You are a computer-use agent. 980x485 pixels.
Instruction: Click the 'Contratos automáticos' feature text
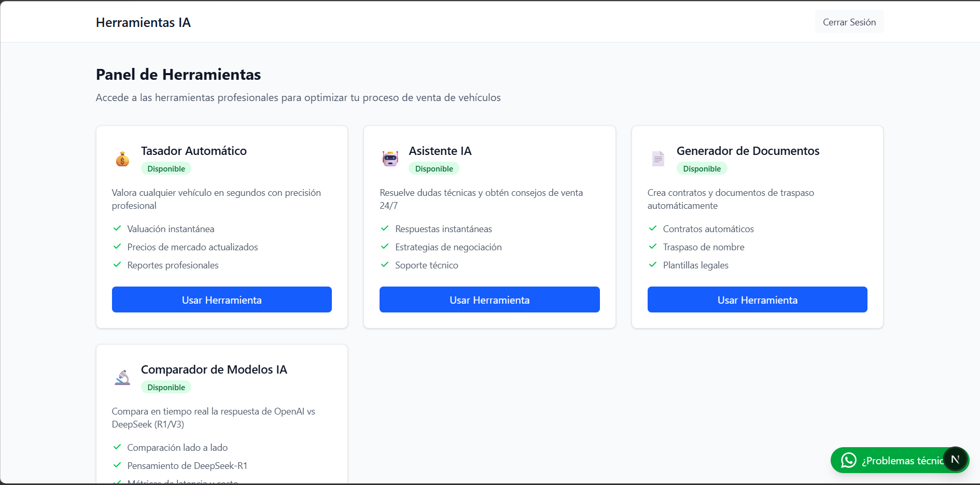708,229
